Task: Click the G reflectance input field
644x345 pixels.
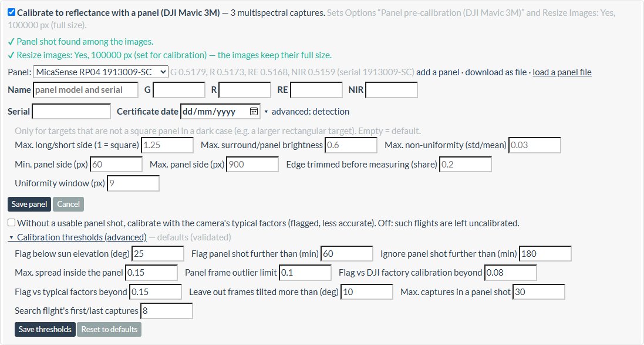Action: pyautogui.click(x=179, y=90)
